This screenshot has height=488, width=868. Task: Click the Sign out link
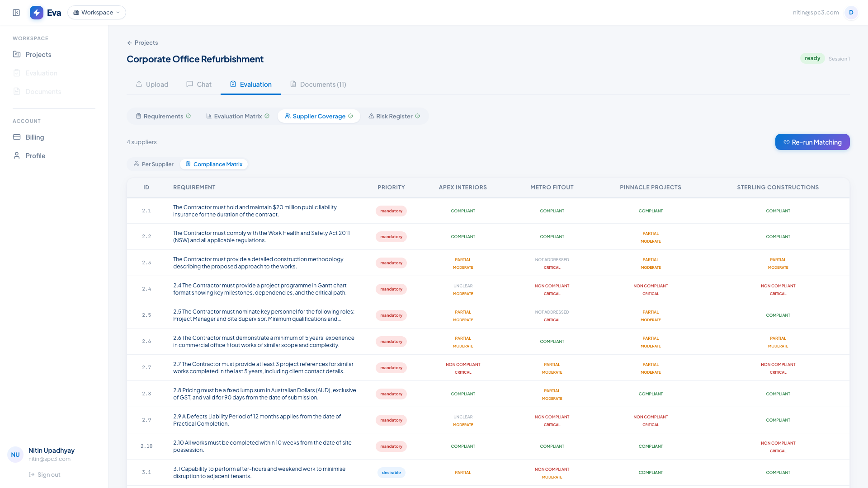(x=45, y=474)
